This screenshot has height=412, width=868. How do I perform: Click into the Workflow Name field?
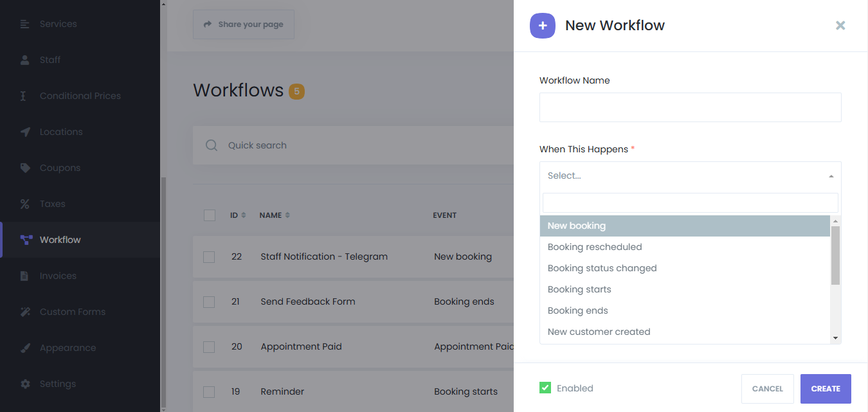(690, 107)
